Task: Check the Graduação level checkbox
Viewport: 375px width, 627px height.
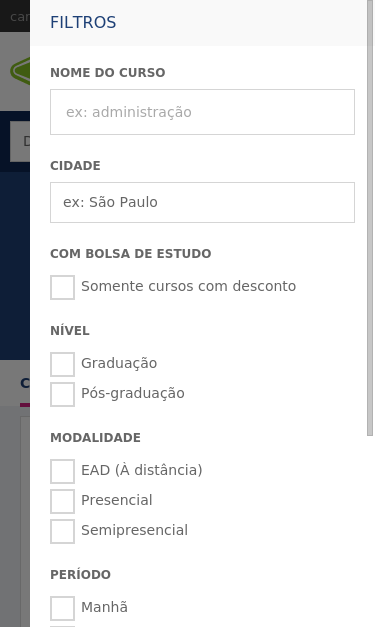Action: [62, 364]
